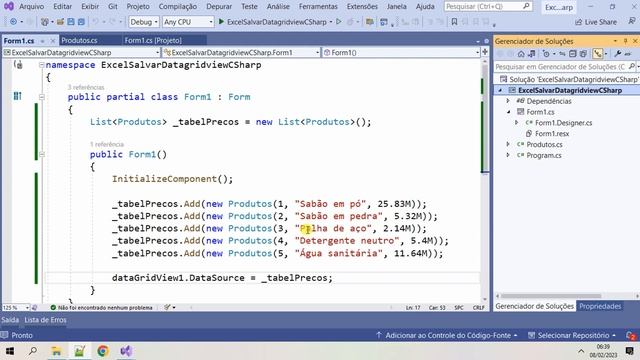Click the Save toolbar icon

[71, 22]
